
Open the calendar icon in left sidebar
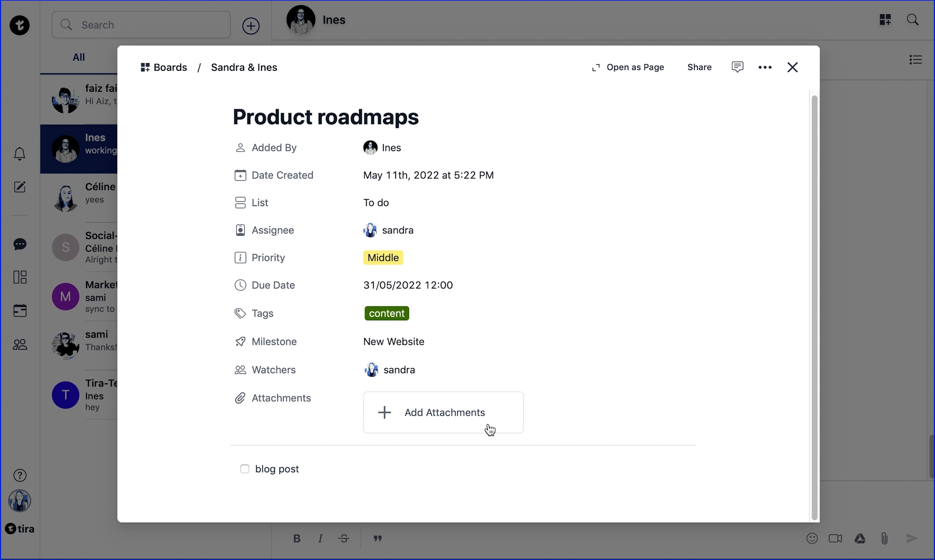pyautogui.click(x=20, y=310)
